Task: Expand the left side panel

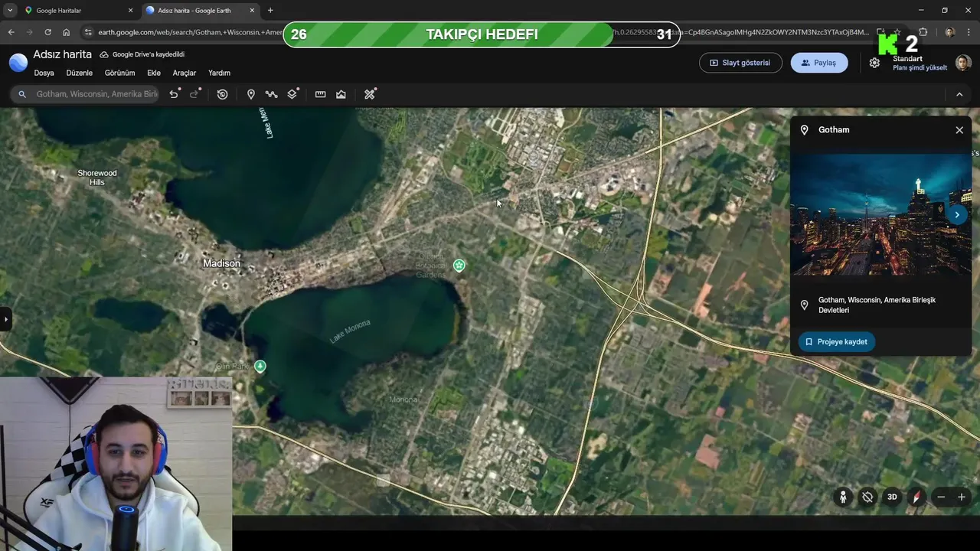Action: [x=5, y=319]
